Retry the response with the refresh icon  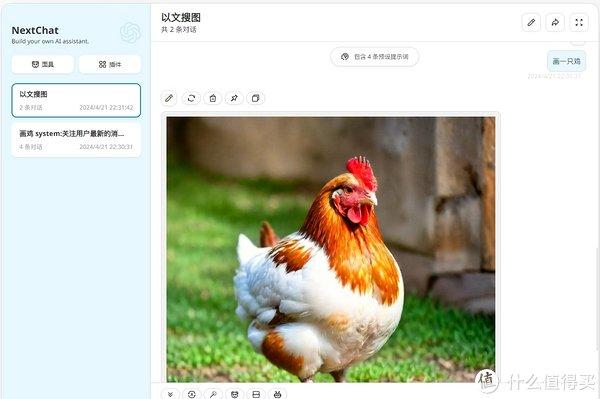click(191, 98)
